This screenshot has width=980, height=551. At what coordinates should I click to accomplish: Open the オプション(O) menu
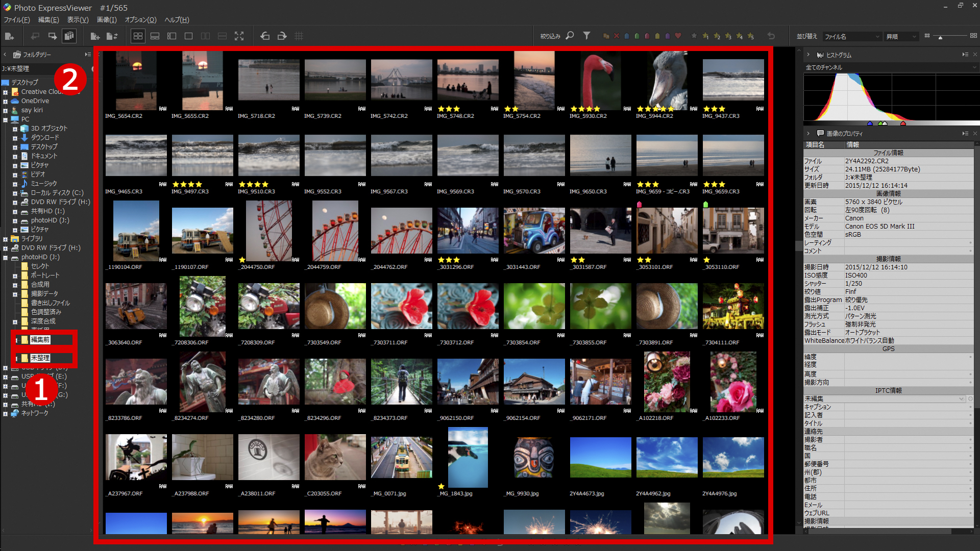coord(140,20)
